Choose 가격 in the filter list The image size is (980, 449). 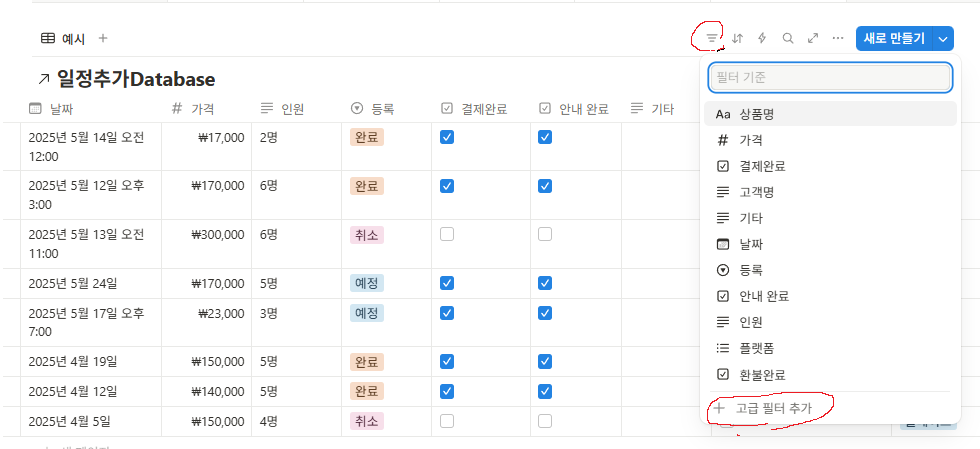830,140
